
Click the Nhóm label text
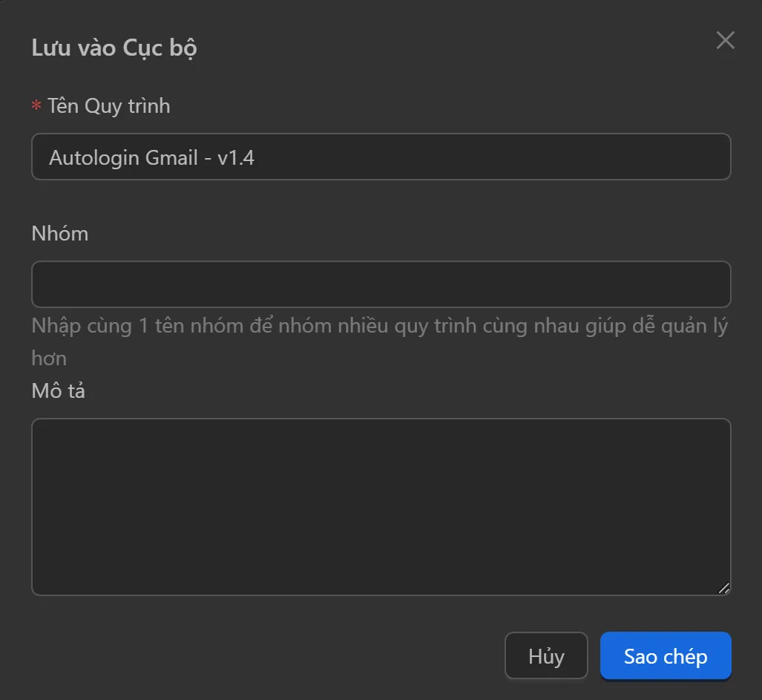[59, 233]
